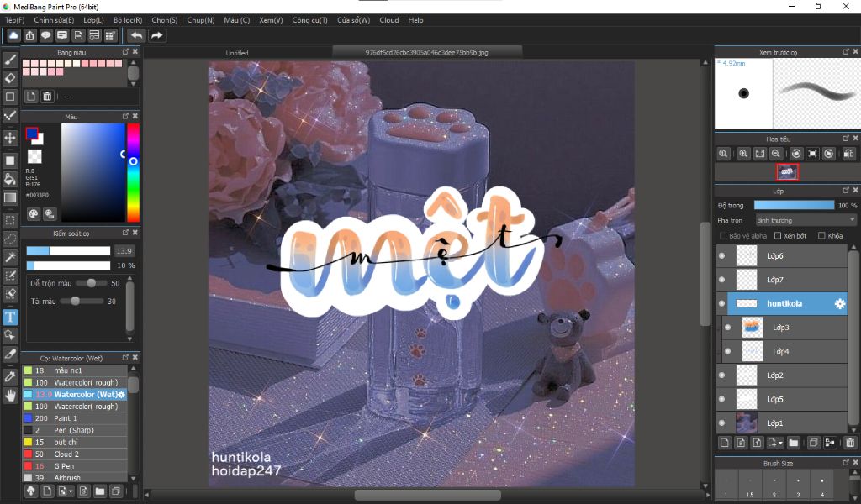Open the Cửa sổ(W) menu
The image size is (861, 504).
354,20
